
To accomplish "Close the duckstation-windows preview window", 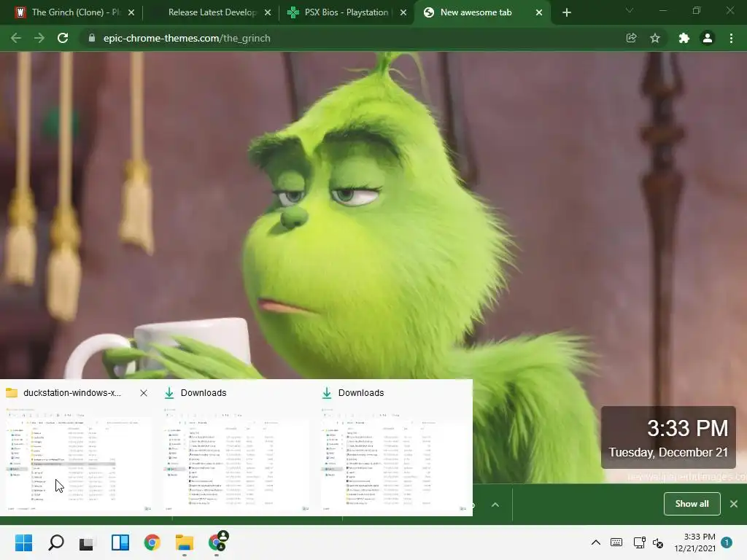I will coord(144,393).
